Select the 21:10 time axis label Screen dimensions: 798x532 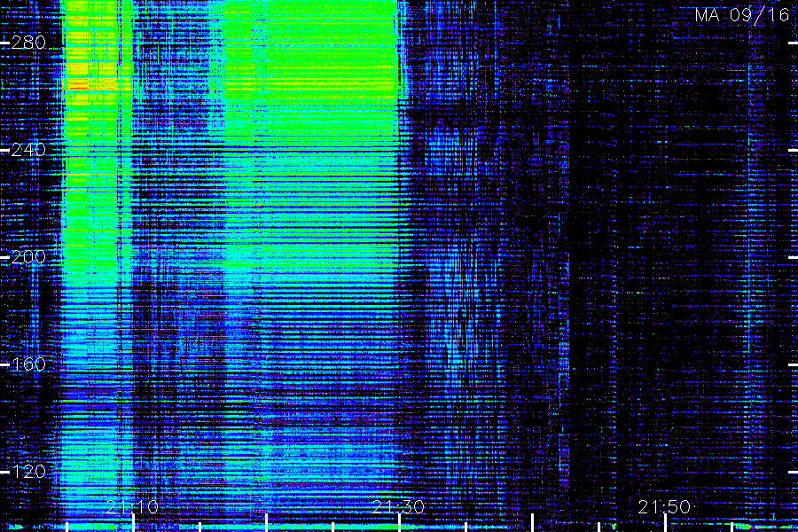[133, 507]
